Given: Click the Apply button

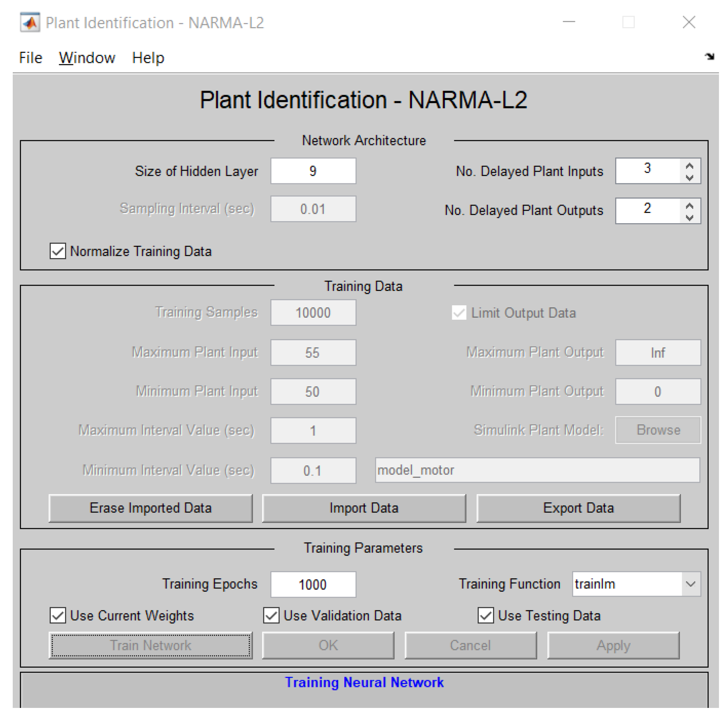Looking at the screenshot, I should click(614, 646).
